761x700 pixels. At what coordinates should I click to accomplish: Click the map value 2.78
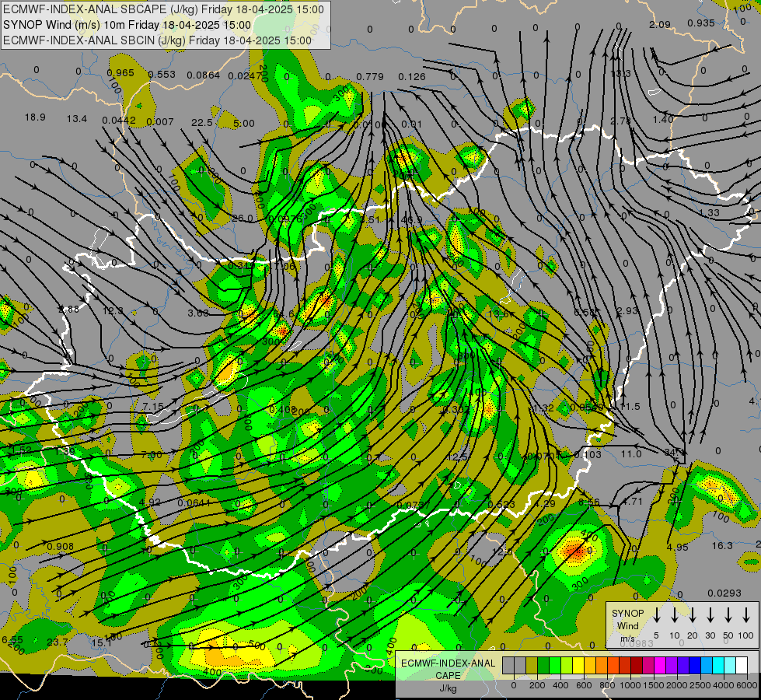pyautogui.click(x=620, y=121)
